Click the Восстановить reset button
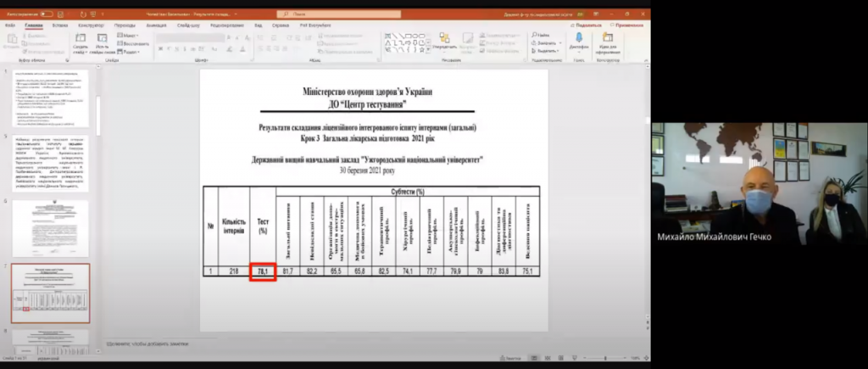Viewport: 868px width, 369px height. point(133,43)
